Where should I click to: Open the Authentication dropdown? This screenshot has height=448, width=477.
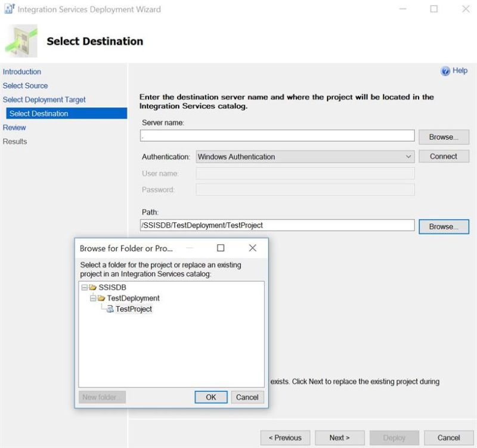pyautogui.click(x=410, y=157)
